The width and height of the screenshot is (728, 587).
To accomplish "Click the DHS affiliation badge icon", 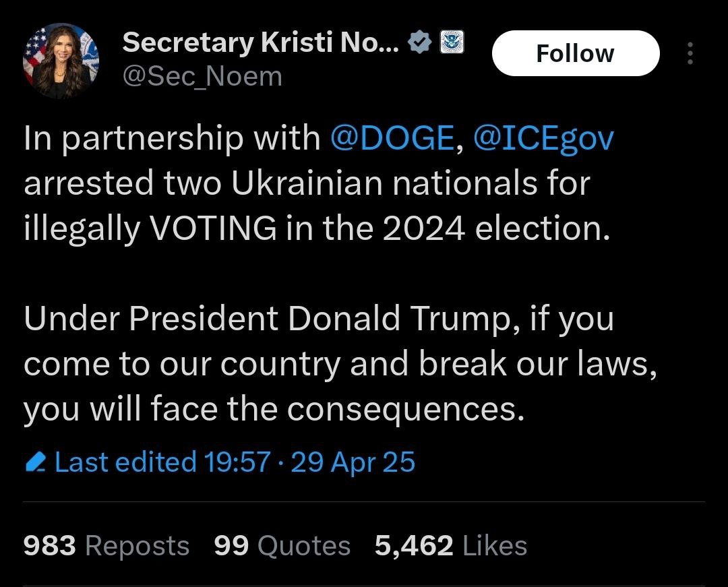I will (451, 43).
